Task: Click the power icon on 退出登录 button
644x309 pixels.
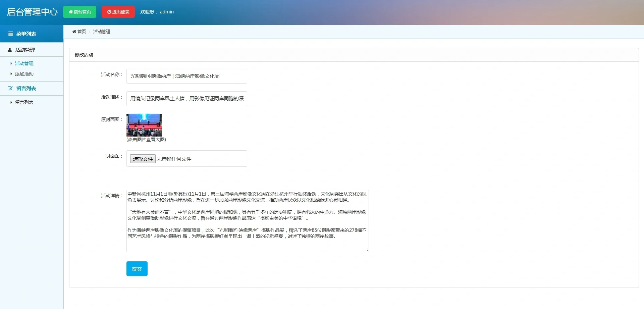Action: (x=108, y=12)
